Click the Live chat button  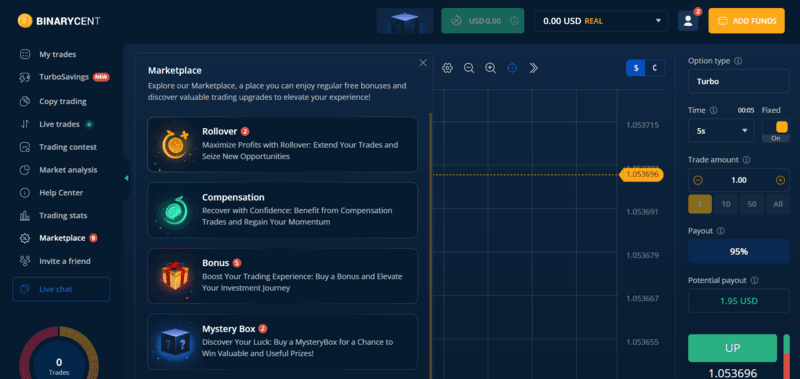pos(61,289)
